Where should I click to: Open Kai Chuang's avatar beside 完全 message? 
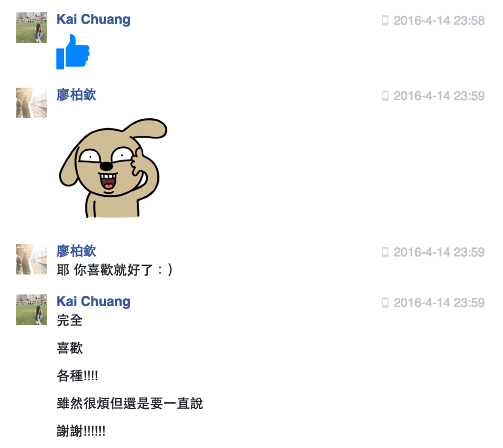click(31, 310)
